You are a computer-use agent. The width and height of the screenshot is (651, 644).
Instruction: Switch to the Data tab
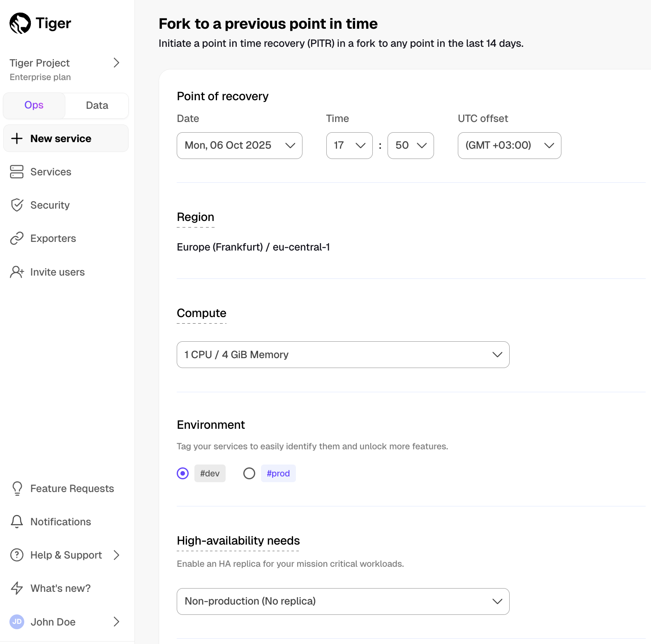pos(97,106)
